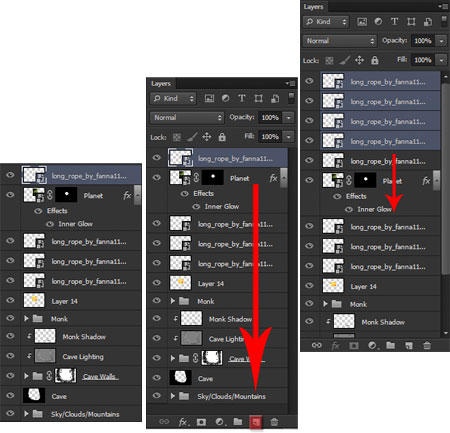Expand Cave Walls group in left panel
This screenshot has height=433, width=450.
(26, 376)
